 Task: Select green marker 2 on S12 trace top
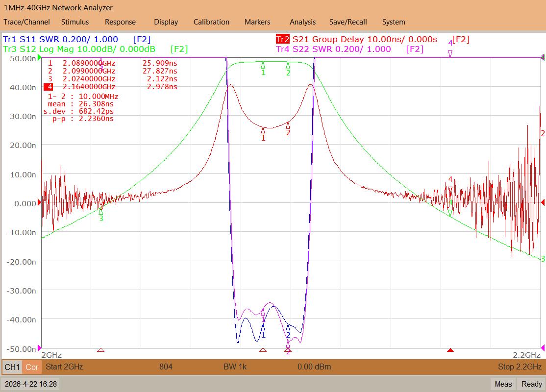click(x=288, y=65)
